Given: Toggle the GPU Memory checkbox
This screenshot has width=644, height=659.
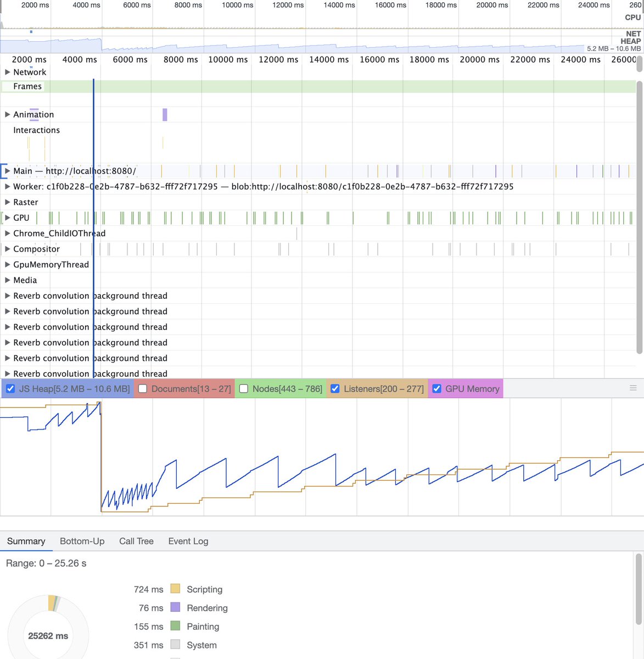Looking at the screenshot, I should (436, 389).
